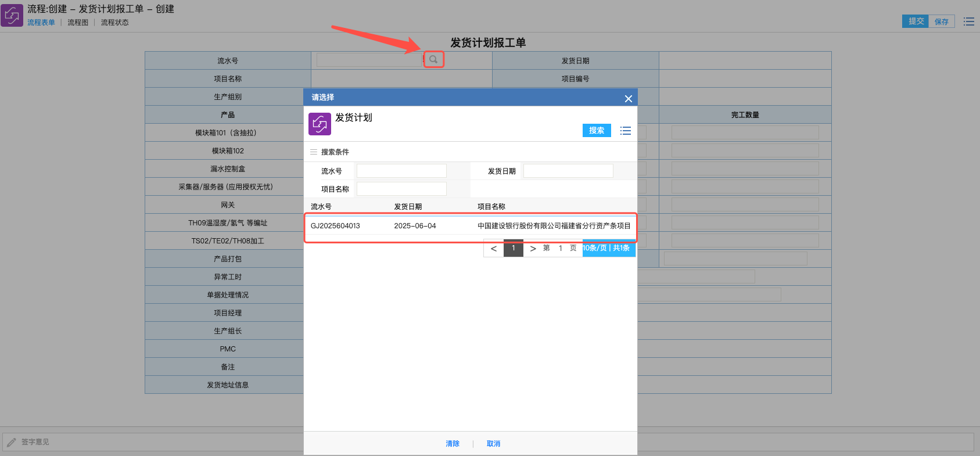Click 取消 to cancel selection

pos(493,444)
